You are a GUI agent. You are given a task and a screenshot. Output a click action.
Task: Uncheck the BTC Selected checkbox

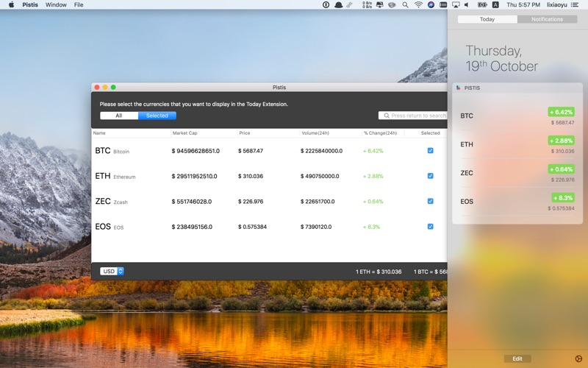coord(431,151)
